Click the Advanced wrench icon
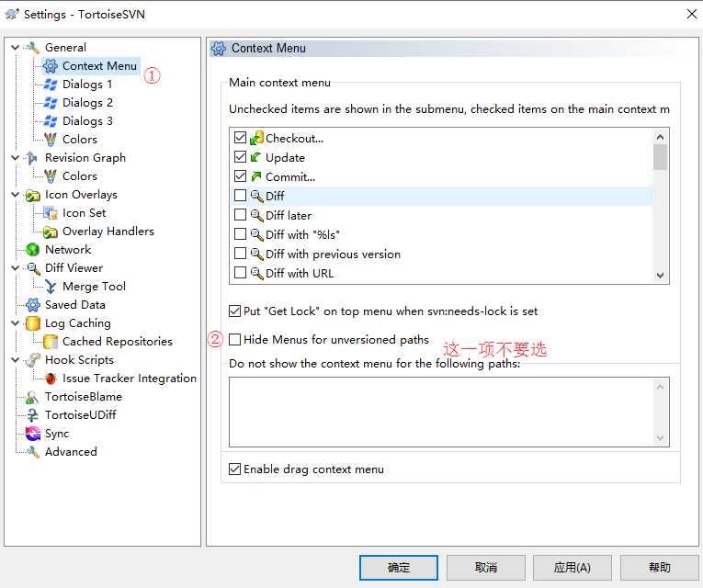703x588 pixels. [33, 452]
